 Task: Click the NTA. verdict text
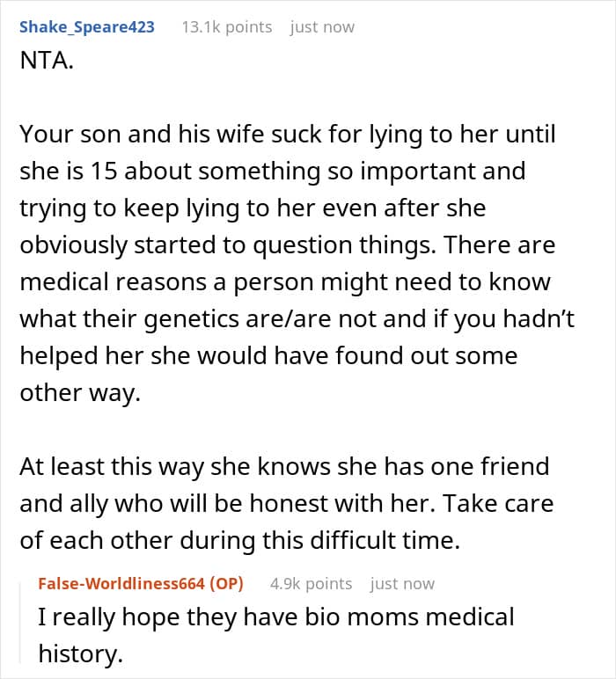coord(47,60)
